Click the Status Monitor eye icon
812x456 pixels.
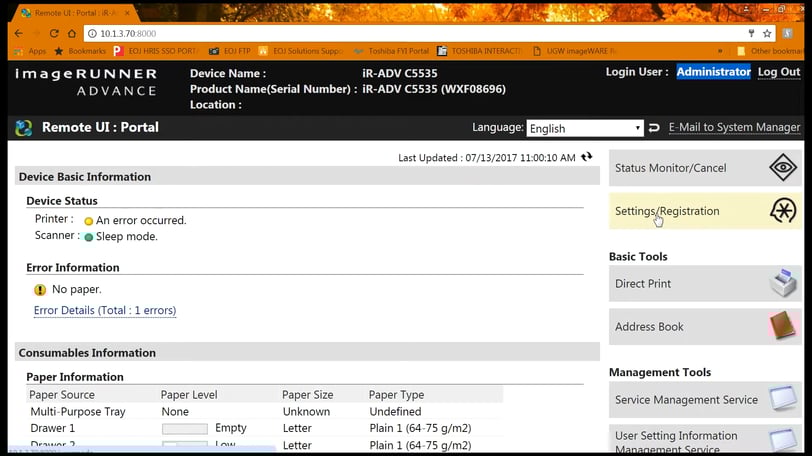click(x=782, y=167)
